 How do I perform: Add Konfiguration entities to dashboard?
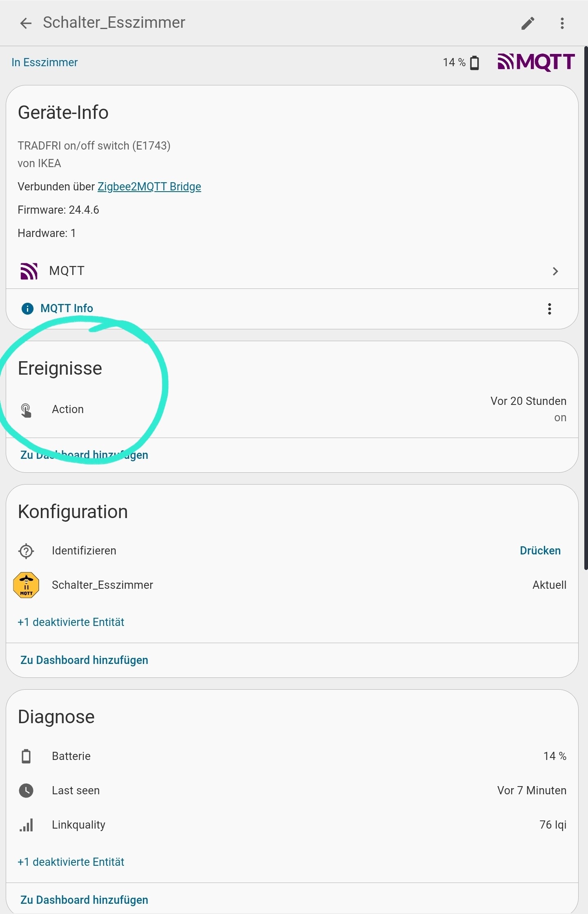tap(84, 660)
